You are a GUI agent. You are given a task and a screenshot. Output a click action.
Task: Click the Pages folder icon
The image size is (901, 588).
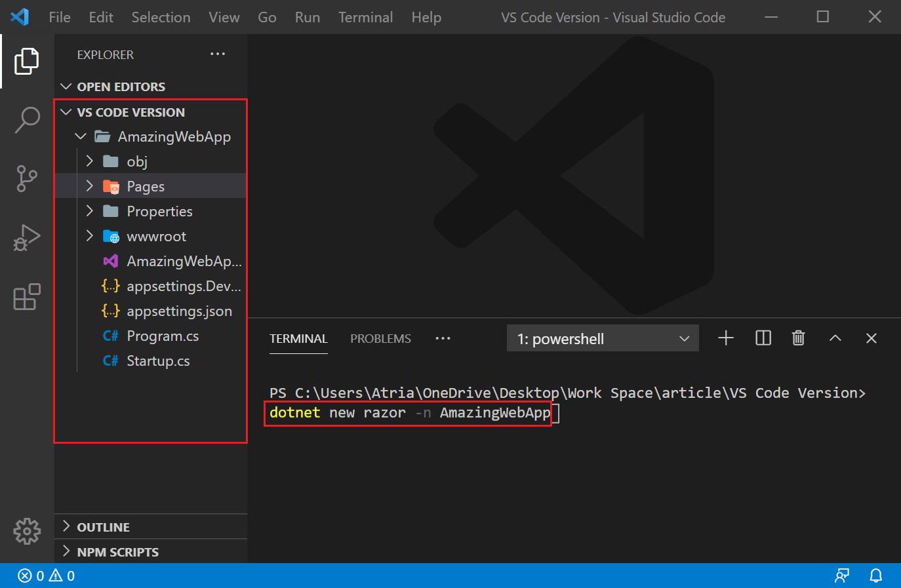111,187
